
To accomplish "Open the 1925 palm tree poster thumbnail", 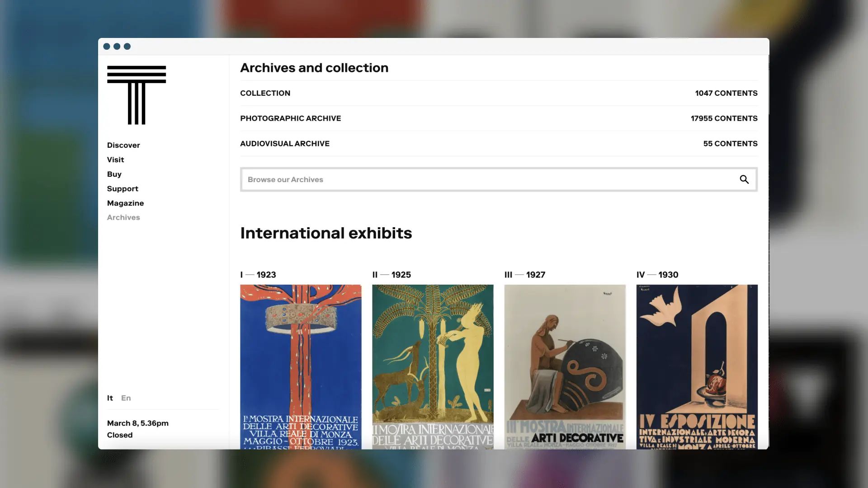I will 433,367.
